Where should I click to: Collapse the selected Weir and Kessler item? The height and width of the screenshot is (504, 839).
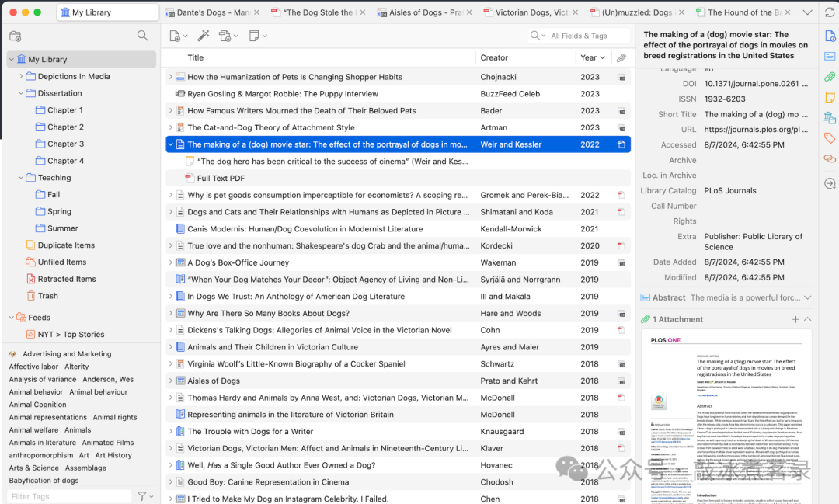(x=171, y=144)
